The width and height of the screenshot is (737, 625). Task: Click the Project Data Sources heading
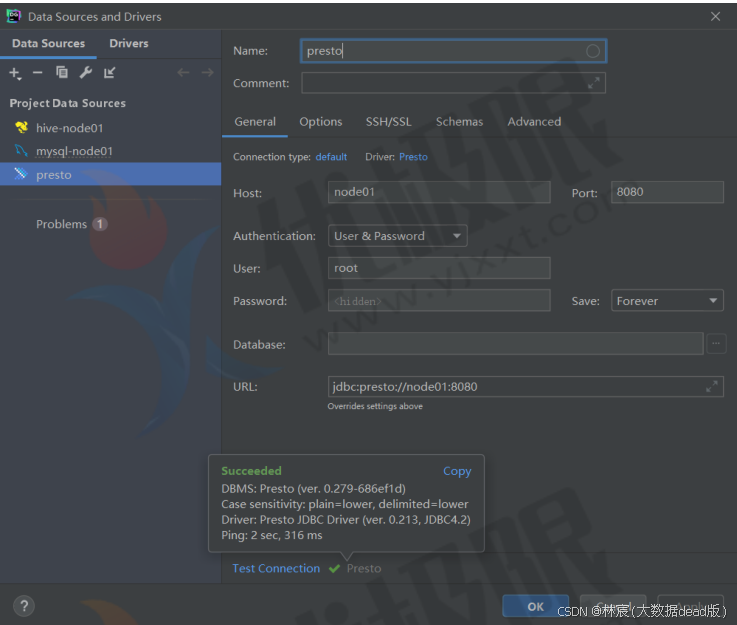pyautogui.click(x=68, y=103)
